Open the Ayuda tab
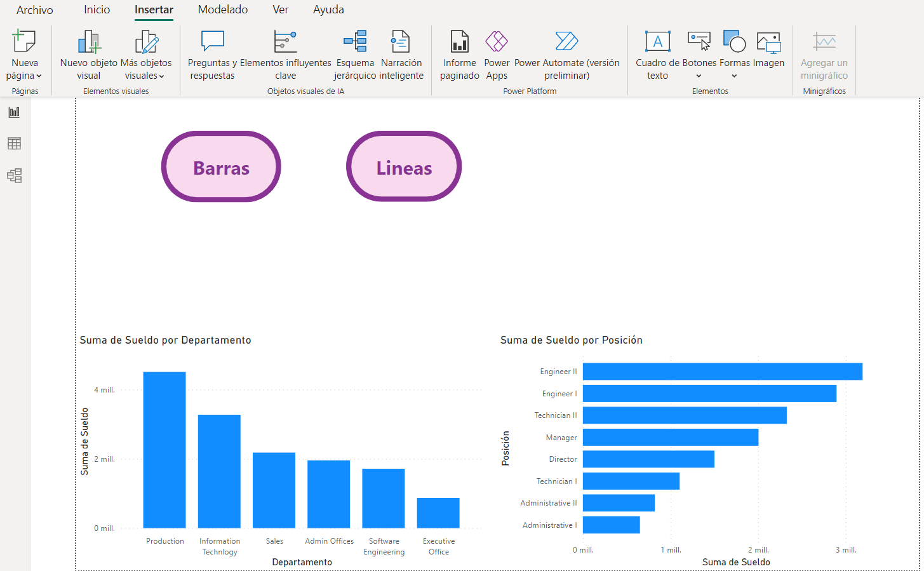The height and width of the screenshot is (571, 924). pyautogui.click(x=328, y=10)
